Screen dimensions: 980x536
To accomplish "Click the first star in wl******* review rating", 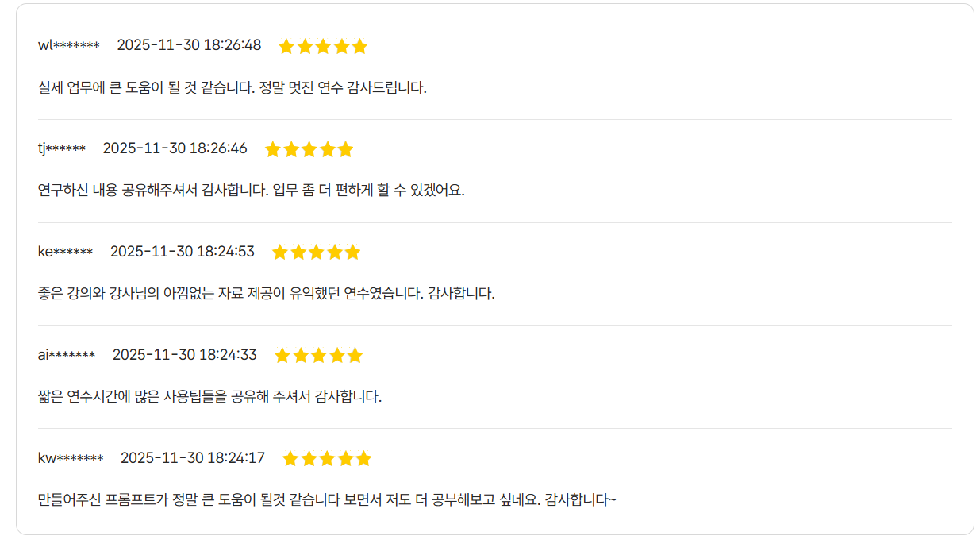I will coord(286,46).
